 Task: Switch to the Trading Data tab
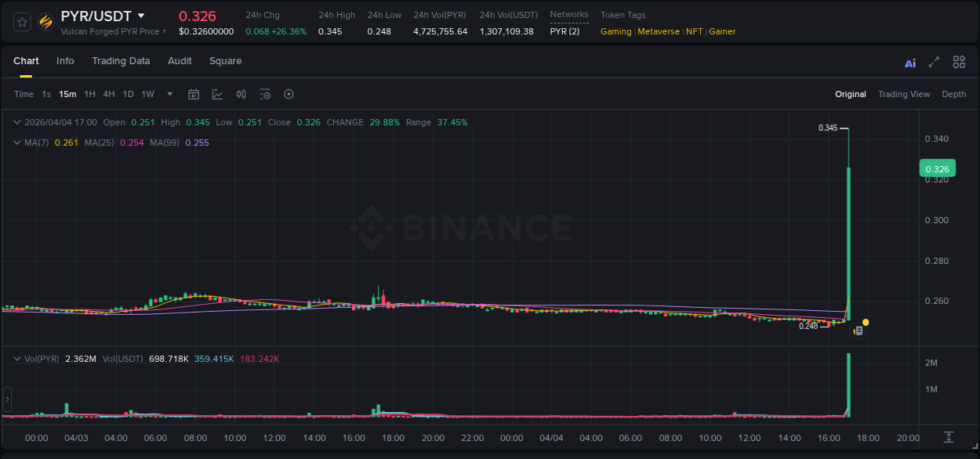[121, 61]
